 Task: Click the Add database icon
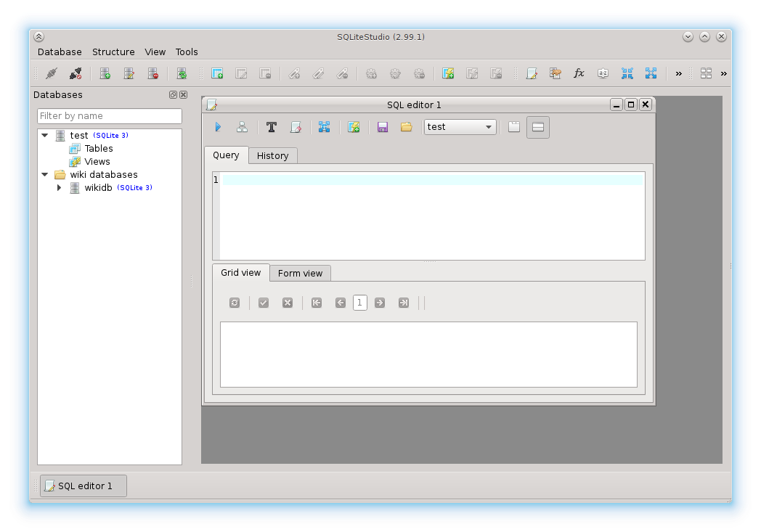pos(105,74)
